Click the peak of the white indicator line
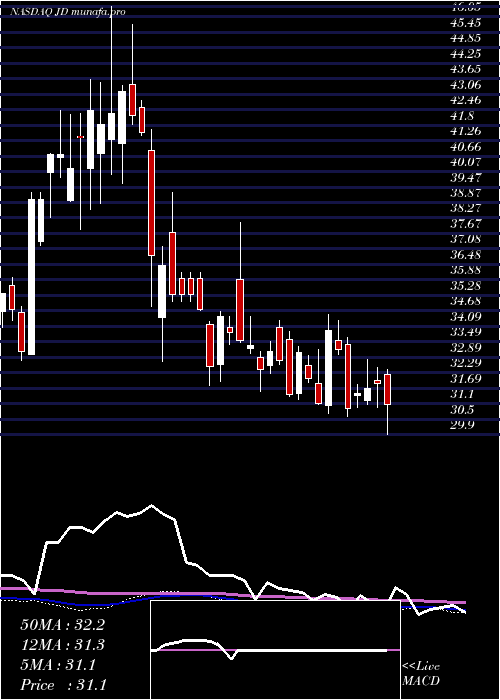Image resolution: width=500 pixels, height=700 pixels. [152, 505]
